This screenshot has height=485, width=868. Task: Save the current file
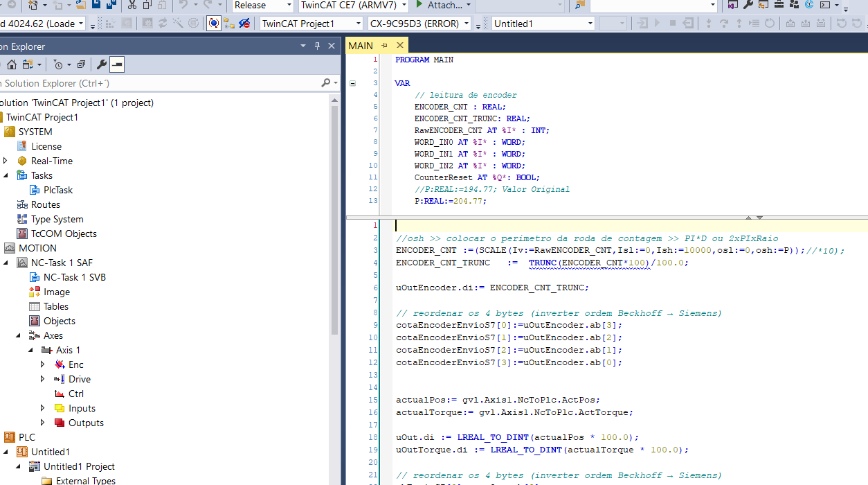(x=96, y=5)
